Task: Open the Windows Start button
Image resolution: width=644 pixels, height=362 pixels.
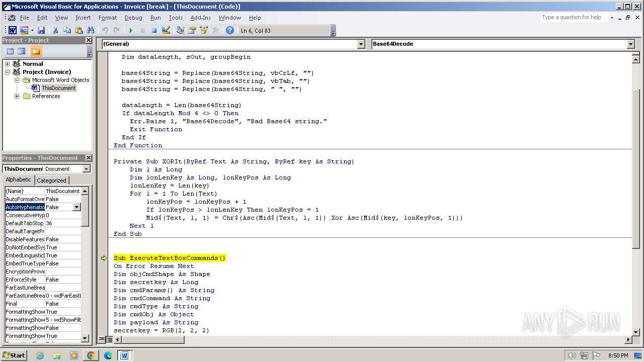Action: tap(14, 355)
